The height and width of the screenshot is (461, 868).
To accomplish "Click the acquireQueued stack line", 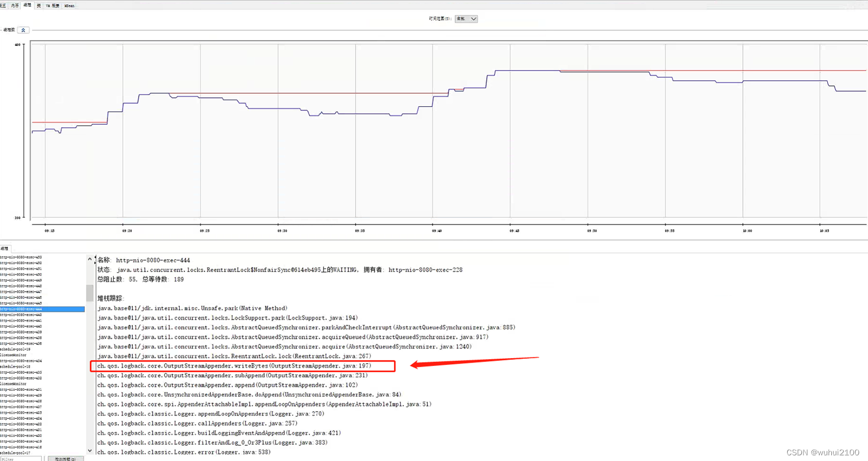I will point(292,337).
